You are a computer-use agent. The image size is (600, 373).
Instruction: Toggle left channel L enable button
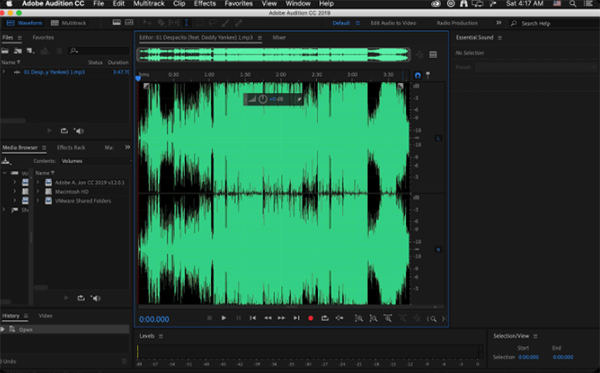click(x=438, y=138)
